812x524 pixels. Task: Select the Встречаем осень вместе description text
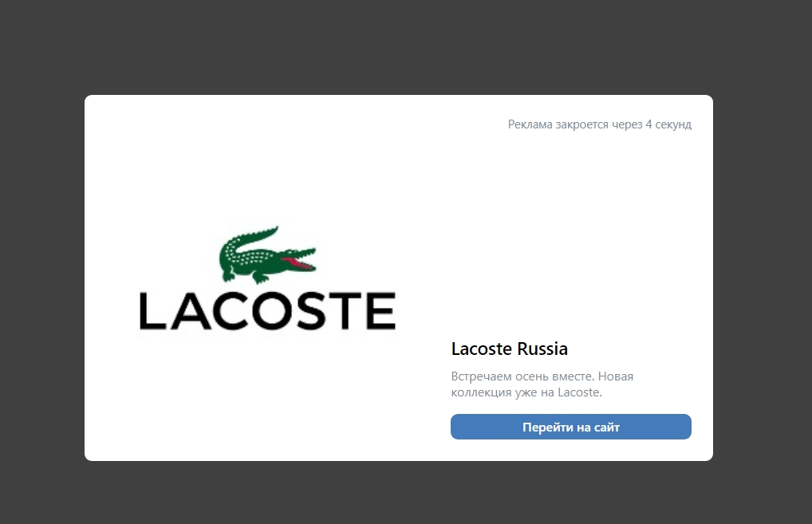pyautogui.click(x=542, y=384)
